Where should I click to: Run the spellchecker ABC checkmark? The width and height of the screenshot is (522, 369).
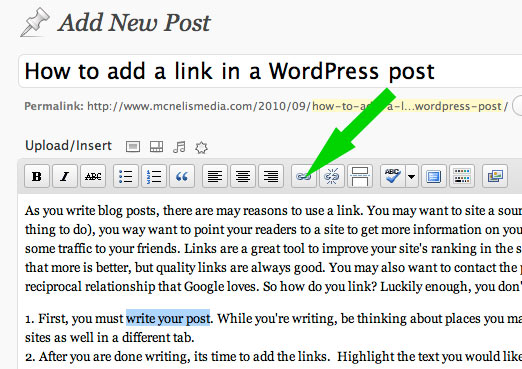click(393, 176)
